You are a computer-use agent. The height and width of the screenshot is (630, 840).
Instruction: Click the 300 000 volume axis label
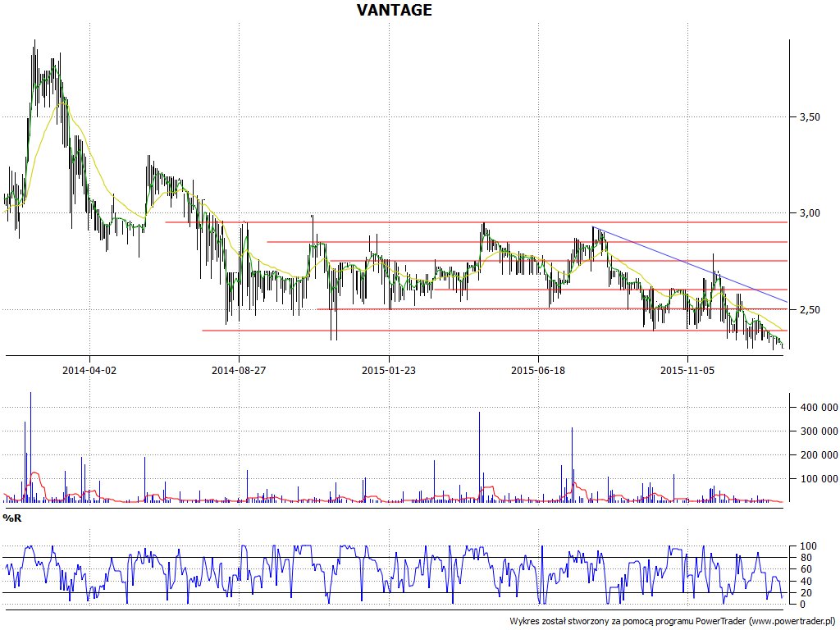point(819,431)
